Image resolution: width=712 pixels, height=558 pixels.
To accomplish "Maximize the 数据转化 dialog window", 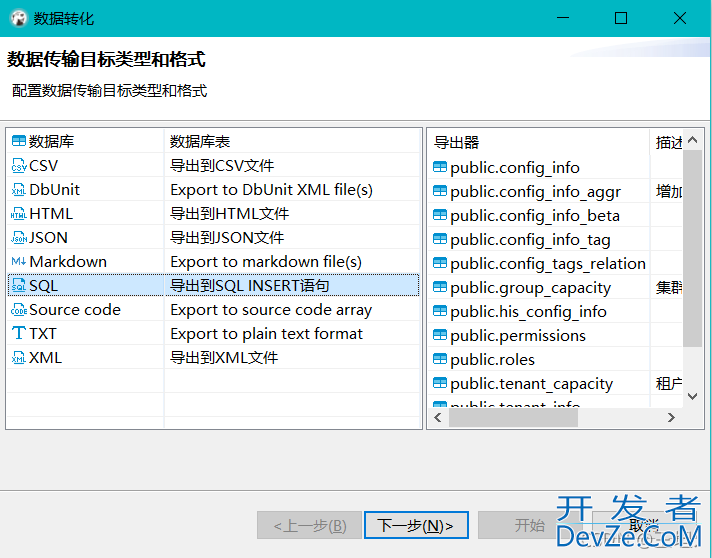I will [x=621, y=18].
